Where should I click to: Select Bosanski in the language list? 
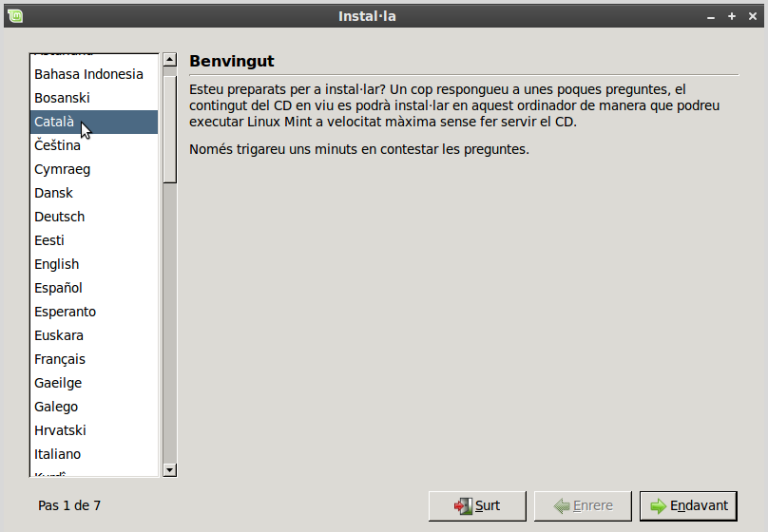pos(94,98)
